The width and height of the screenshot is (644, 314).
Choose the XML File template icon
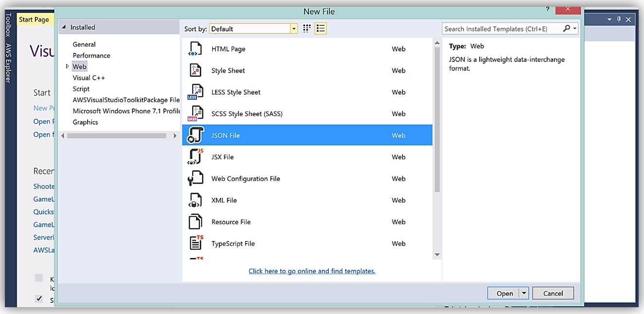click(195, 200)
